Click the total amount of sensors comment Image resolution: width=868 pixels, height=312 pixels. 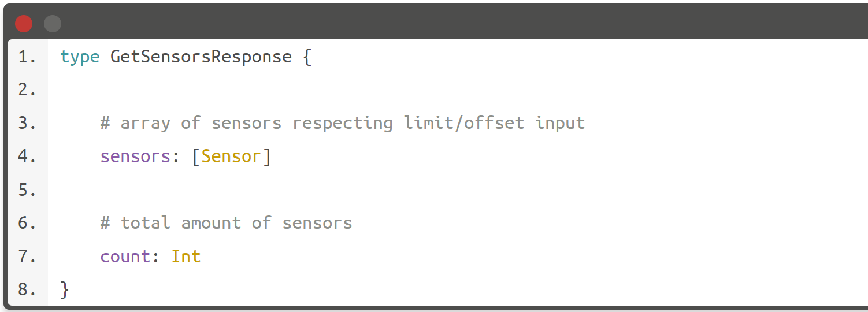(x=226, y=223)
